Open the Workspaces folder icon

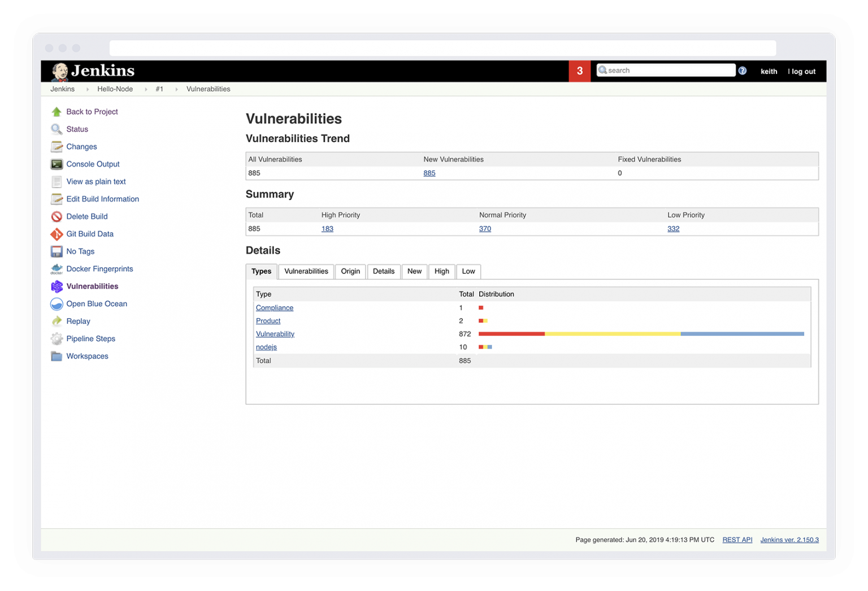tap(57, 356)
